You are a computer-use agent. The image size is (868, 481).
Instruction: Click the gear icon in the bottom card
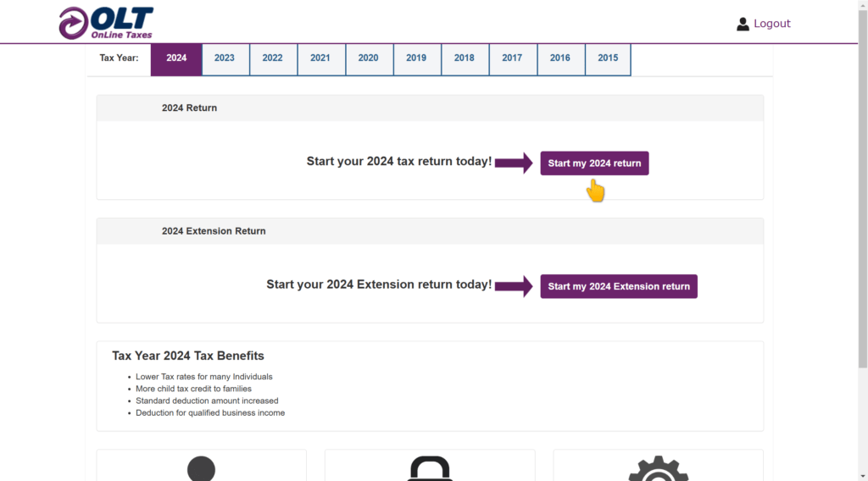(x=658, y=468)
